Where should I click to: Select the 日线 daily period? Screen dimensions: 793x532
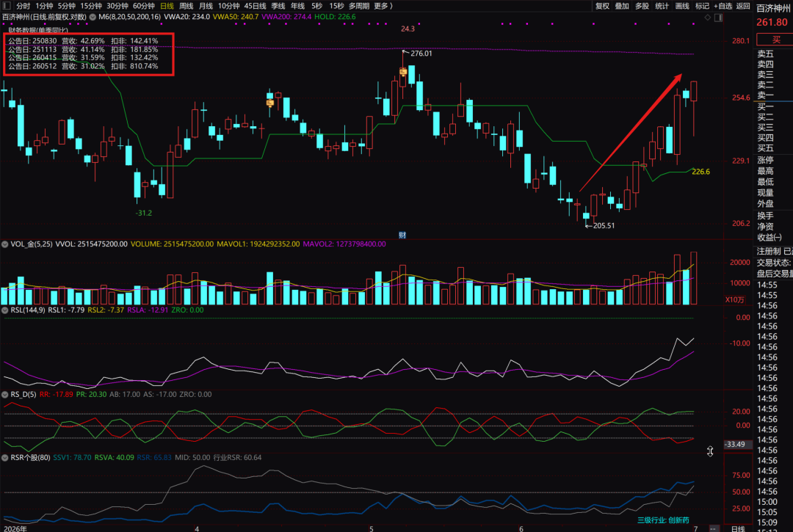167,6
